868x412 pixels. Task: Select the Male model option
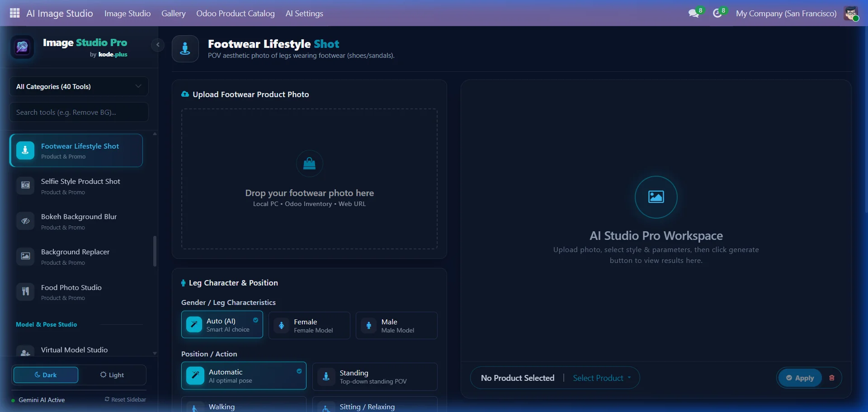tap(396, 325)
